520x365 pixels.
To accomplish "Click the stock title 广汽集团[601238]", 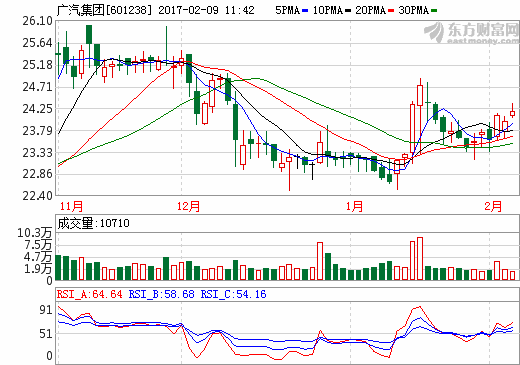I will pos(104,10).
